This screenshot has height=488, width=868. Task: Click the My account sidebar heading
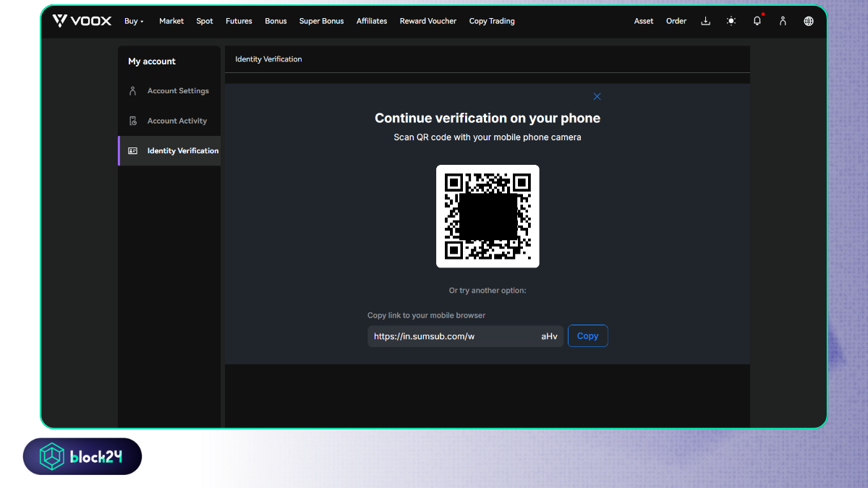(x=152, y=61)
